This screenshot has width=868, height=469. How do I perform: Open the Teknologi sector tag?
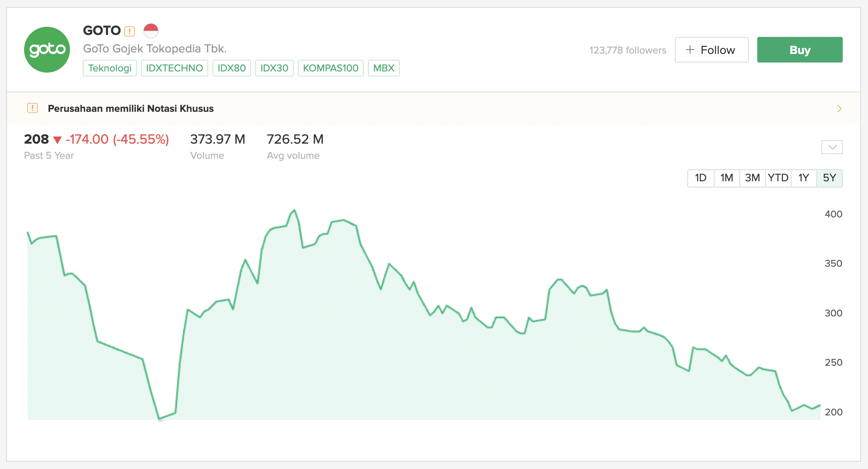pos(110,68)
